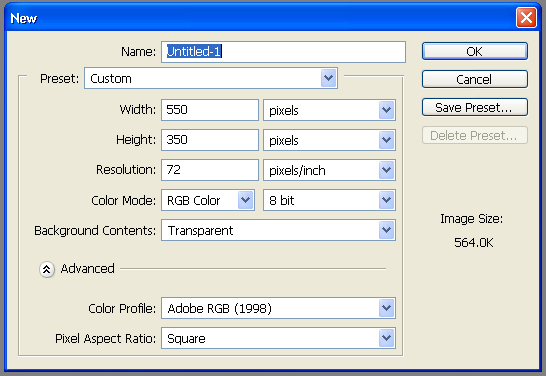Close the New dialog window
Image resolution: width=546 pixels, height=376 pixels.
pos(526,17)
